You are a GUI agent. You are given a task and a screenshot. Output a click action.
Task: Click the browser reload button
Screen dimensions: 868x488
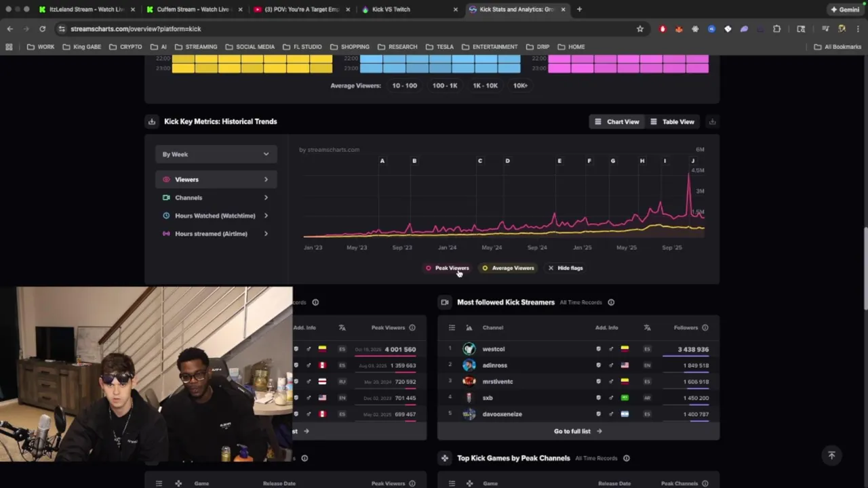[42, 29]
